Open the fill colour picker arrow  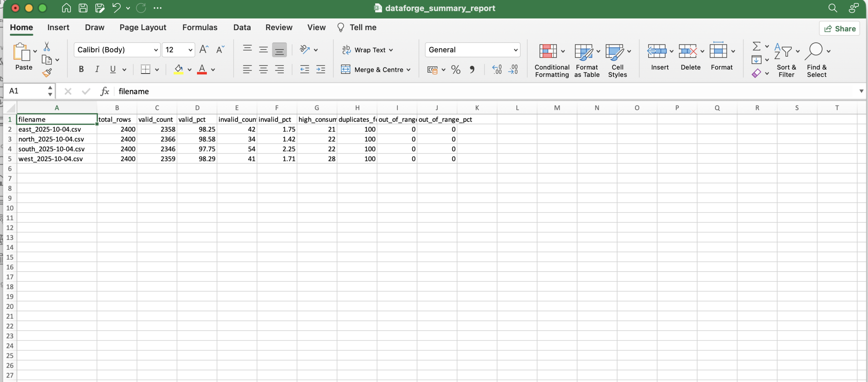tap(190, 69)
